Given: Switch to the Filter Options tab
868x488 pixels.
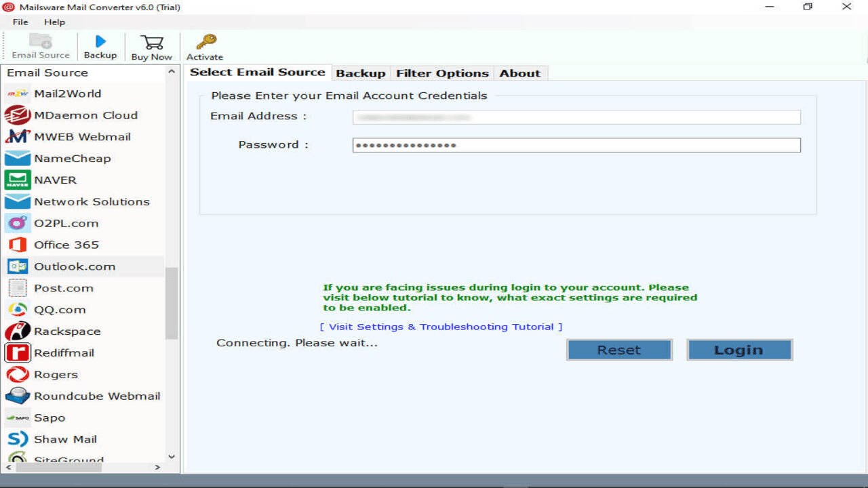Looking at the screenshot, I should point(442,73).
